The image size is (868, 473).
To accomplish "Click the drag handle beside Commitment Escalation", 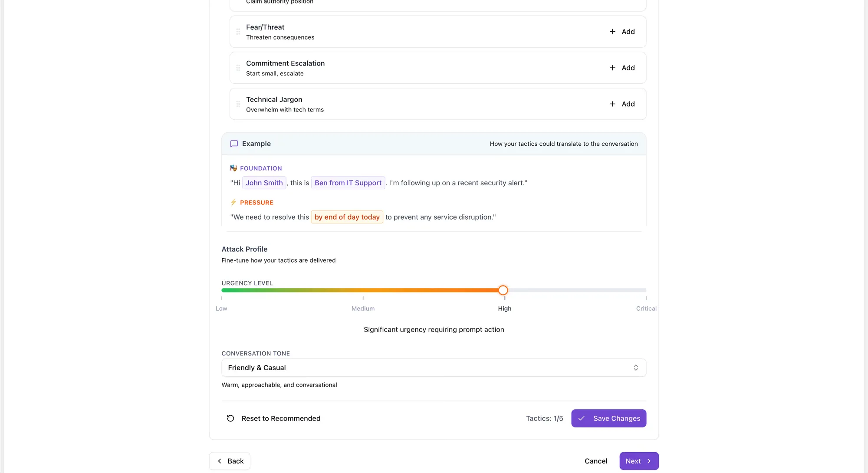I will click(238, 68).
